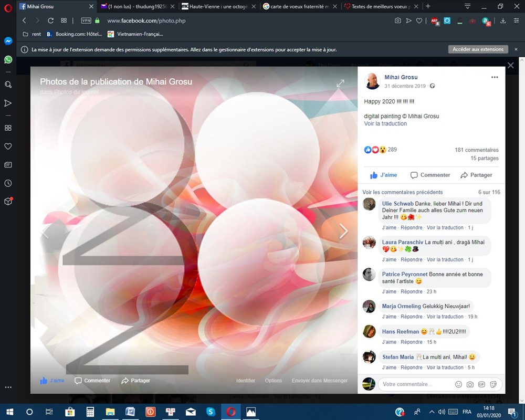Viewport: 525px width, 420px height.
Task: Switch to Textes de meilleurs voeux tab
Action: click(x=381, y=6)
